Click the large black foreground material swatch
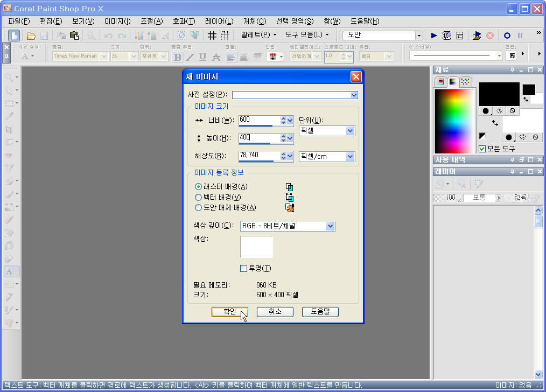 [x=499, y=94]
